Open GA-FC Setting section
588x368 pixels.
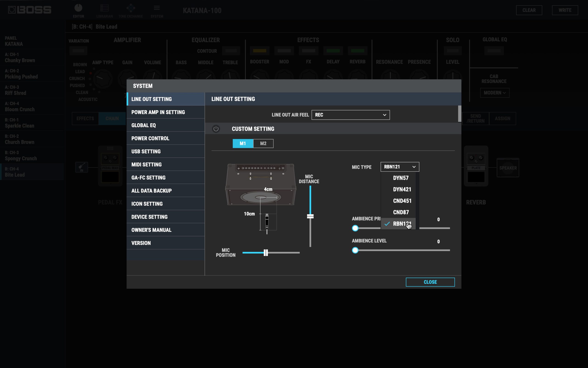coord(166,178)
